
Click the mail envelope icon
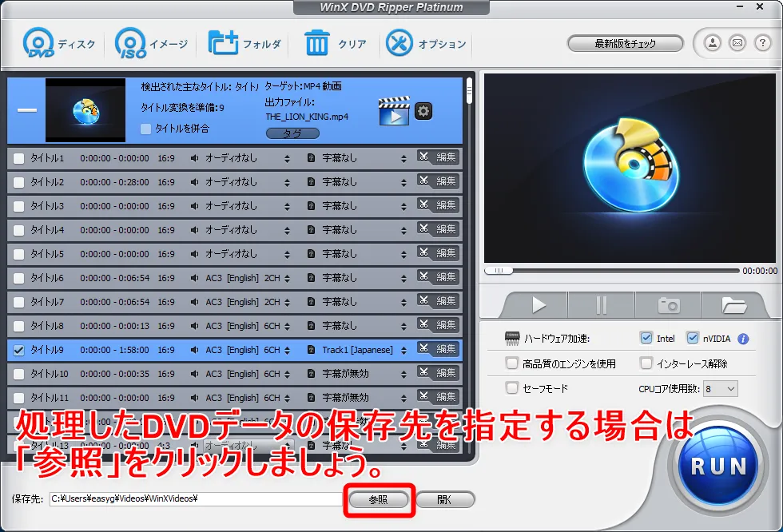[737, 43]
